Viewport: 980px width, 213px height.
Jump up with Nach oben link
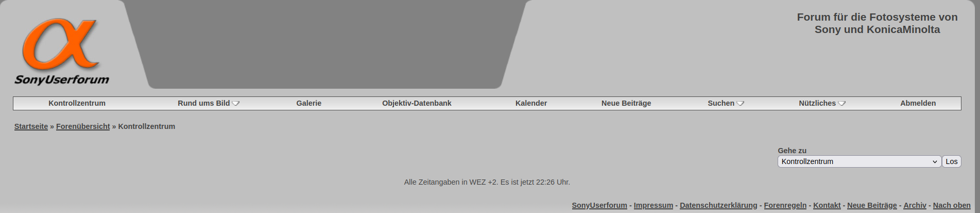tap(952, 205)
